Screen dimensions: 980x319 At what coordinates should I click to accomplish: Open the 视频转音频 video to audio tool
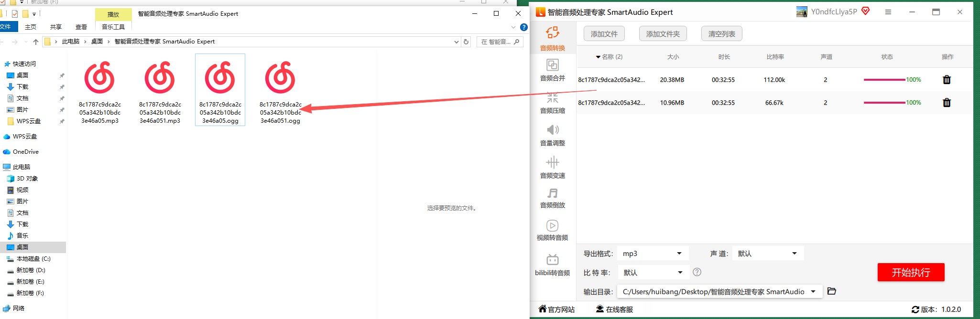(x=553, y=230)
